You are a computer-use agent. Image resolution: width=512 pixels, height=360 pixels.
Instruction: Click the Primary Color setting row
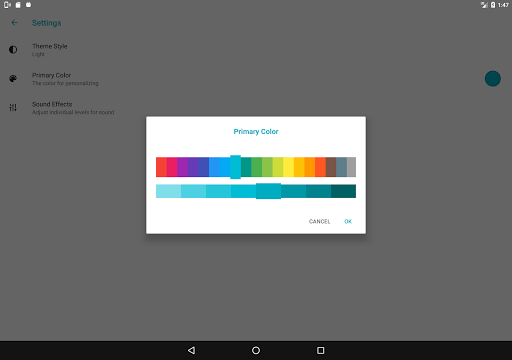[x=256, y=79]
